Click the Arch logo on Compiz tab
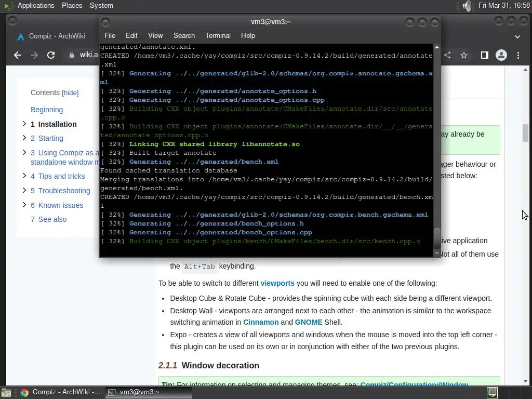This screenshot has height=399, width=532. pos(21,36)
